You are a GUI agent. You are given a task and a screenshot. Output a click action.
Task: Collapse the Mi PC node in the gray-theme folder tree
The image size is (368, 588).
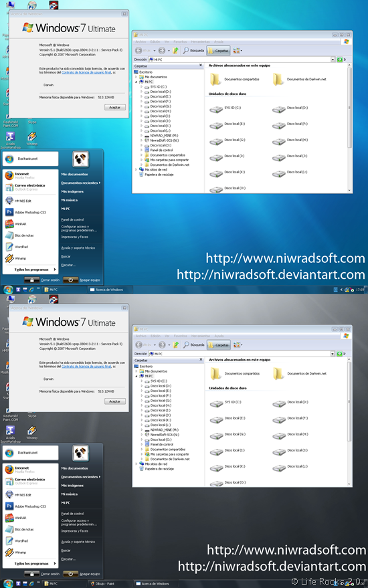point(136,376)
